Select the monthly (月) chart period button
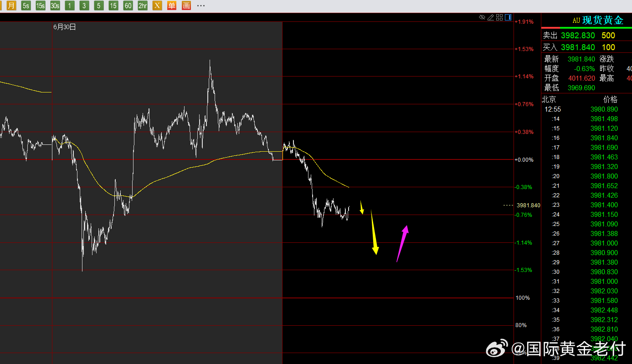Screen dimensions: 632x364 click(11, 5)
